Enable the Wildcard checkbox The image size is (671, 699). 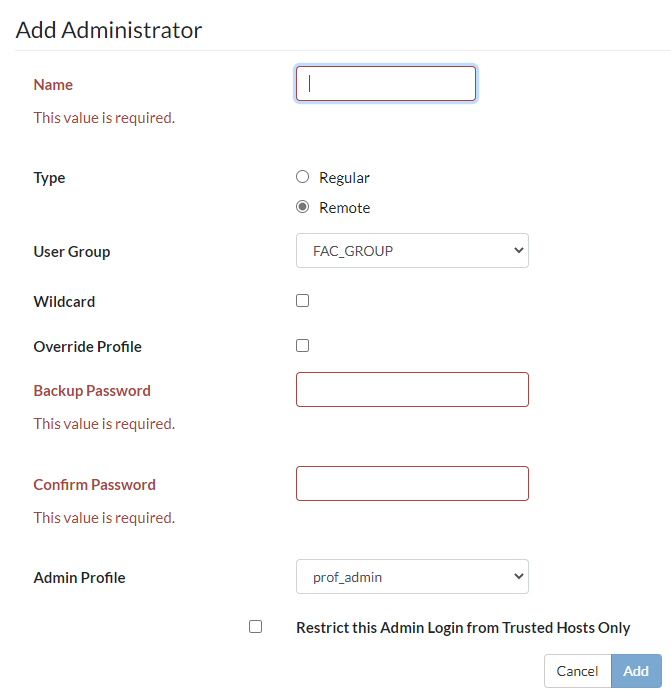303,300
